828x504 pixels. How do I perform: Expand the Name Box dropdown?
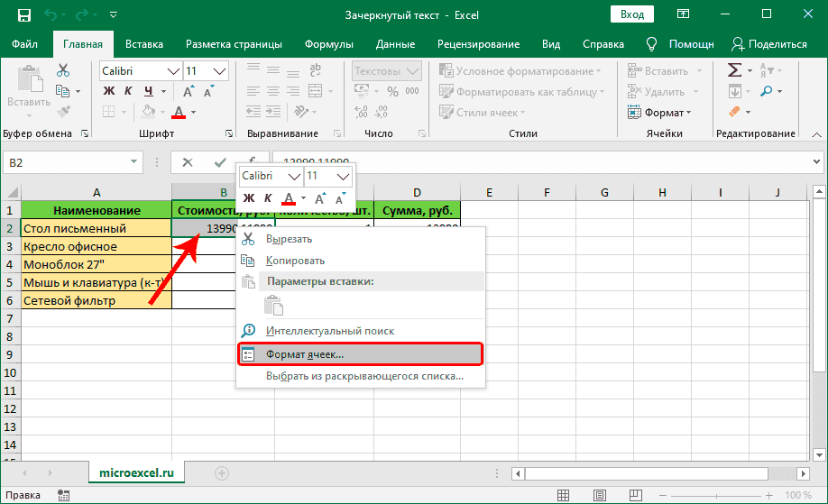pos(133,162)
